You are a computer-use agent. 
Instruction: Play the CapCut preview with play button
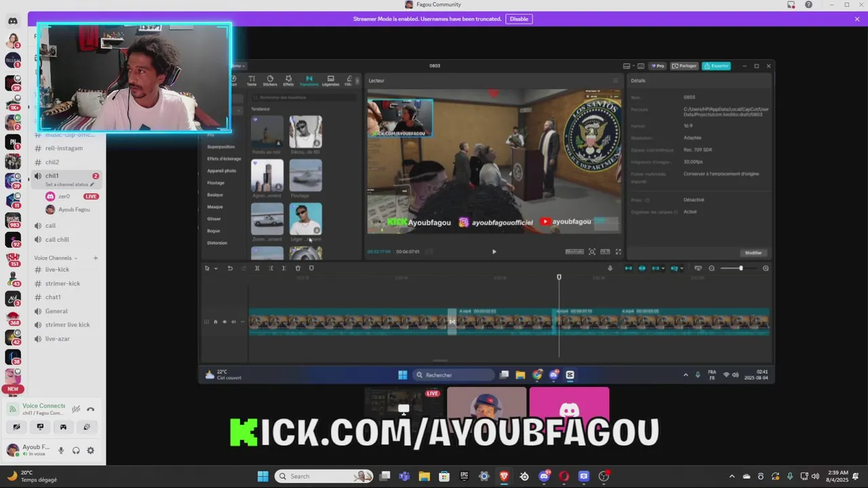point(494,251)
